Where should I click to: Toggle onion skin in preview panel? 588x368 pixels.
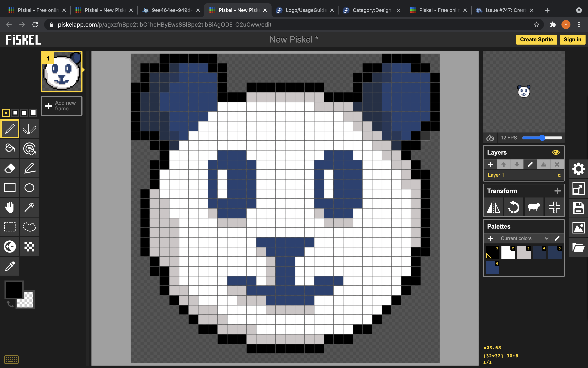[490, 138]
